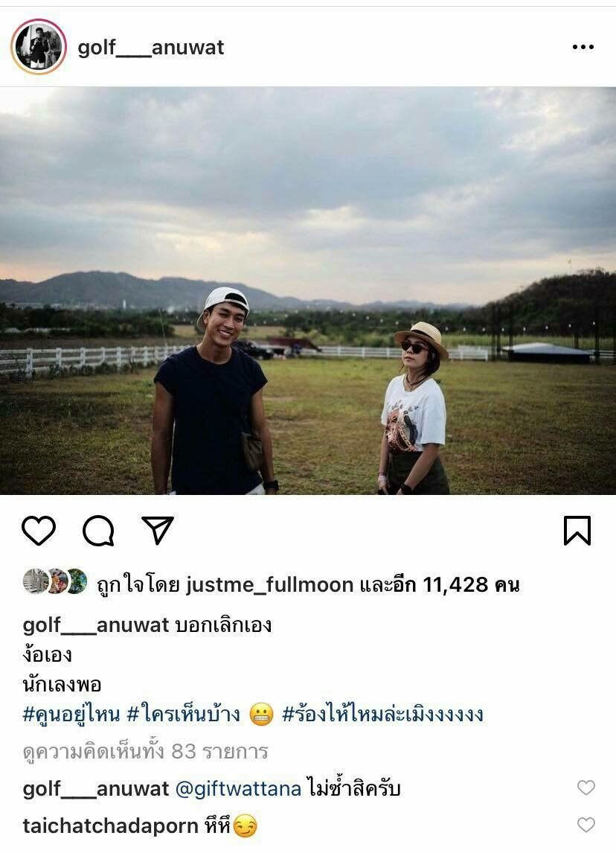Open liker avatars next to likes count
The image size is (616, 853).
coord(55,581)
